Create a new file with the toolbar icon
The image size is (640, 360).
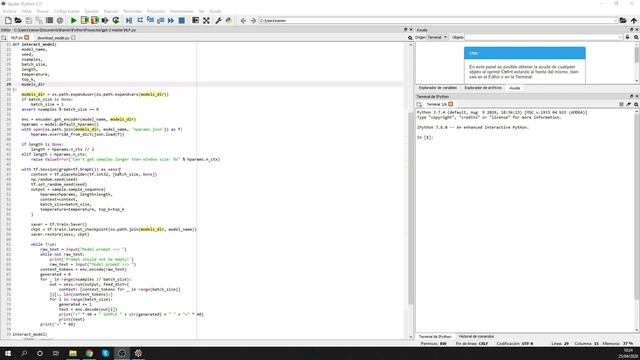pos(8,20)
